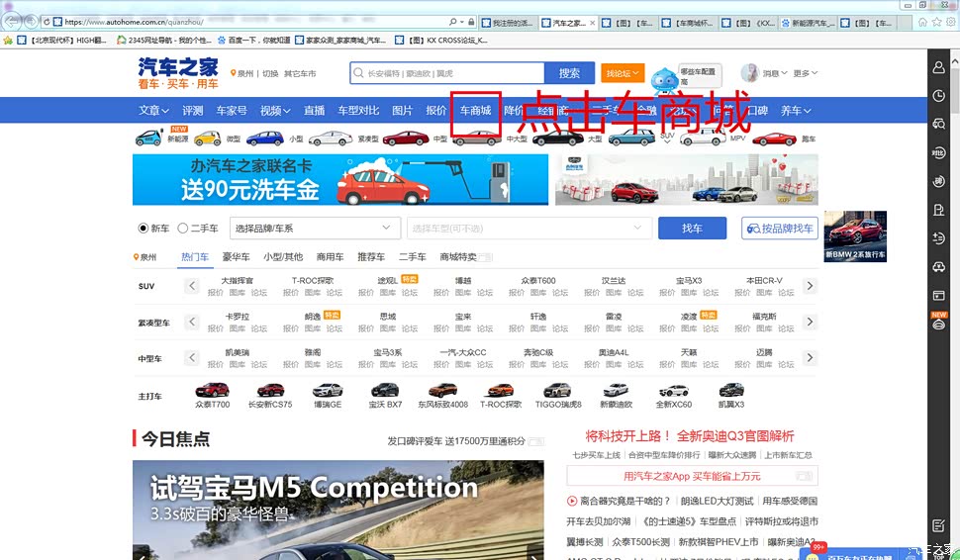Open the user account icon in right sidebar
Viewport: 960px width, 560px height.
938,67
